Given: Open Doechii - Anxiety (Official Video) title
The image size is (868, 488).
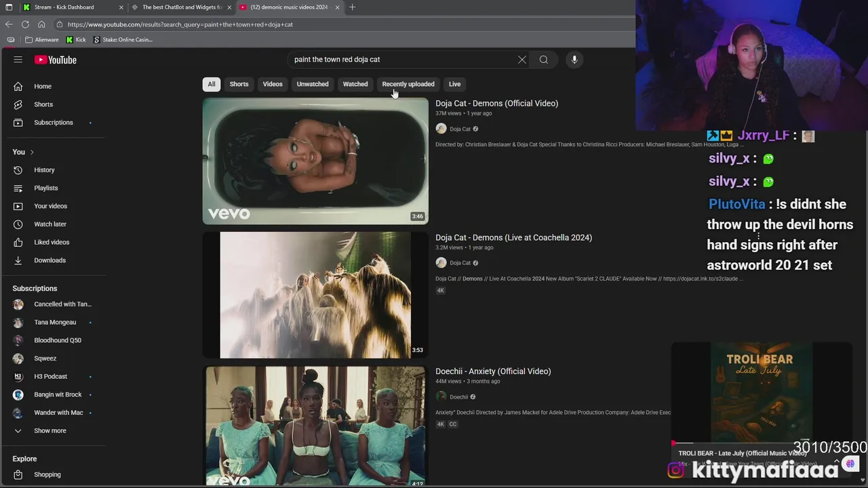Looking at the screenshot, I should click(493, 371).
